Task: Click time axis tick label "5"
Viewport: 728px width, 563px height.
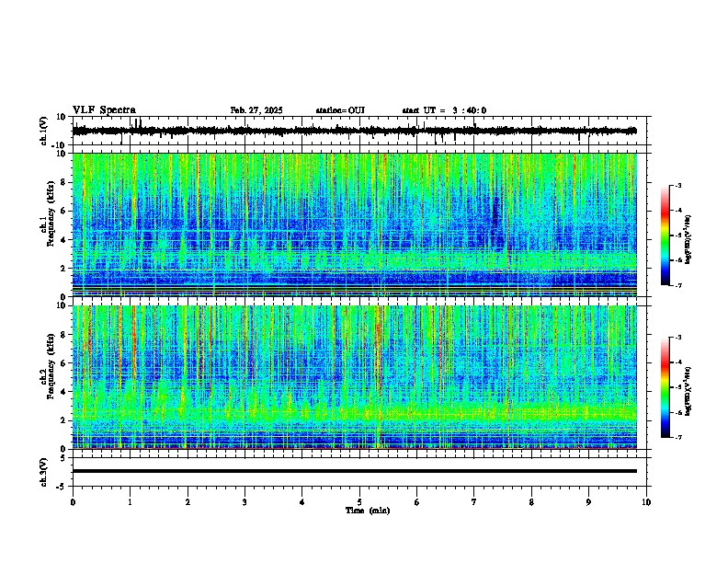Action: click(359, 502)
